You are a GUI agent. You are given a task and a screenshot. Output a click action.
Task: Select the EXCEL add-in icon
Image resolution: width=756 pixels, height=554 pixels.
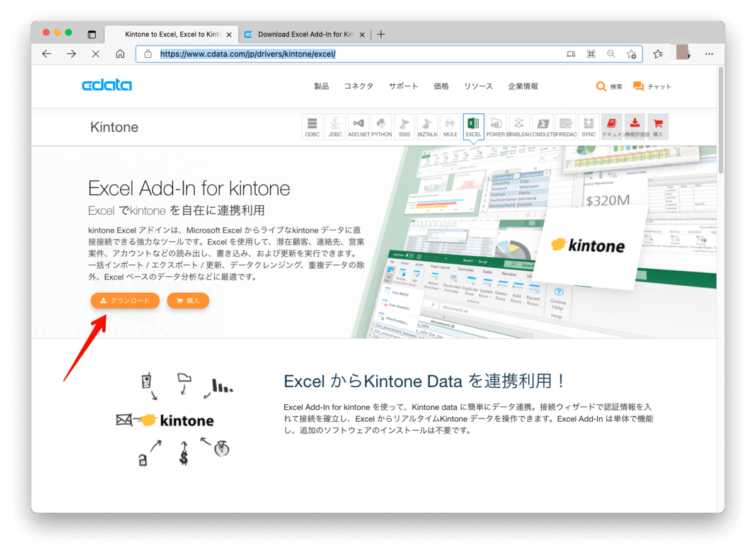(473, 127)
